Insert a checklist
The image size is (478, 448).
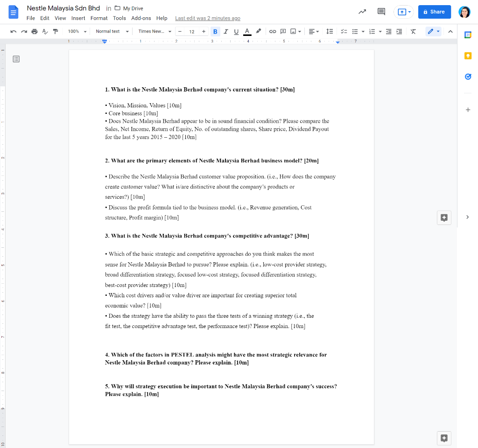[344, 31]
